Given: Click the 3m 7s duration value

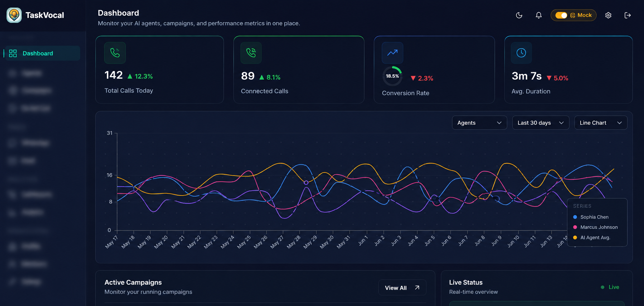Looking at the screenshot, I should [x=527, y=76].
